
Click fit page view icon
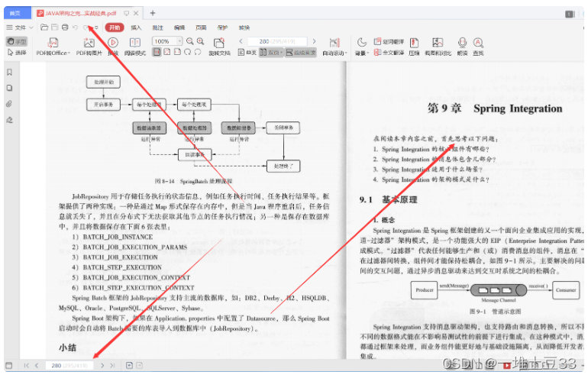click(167, 52)
